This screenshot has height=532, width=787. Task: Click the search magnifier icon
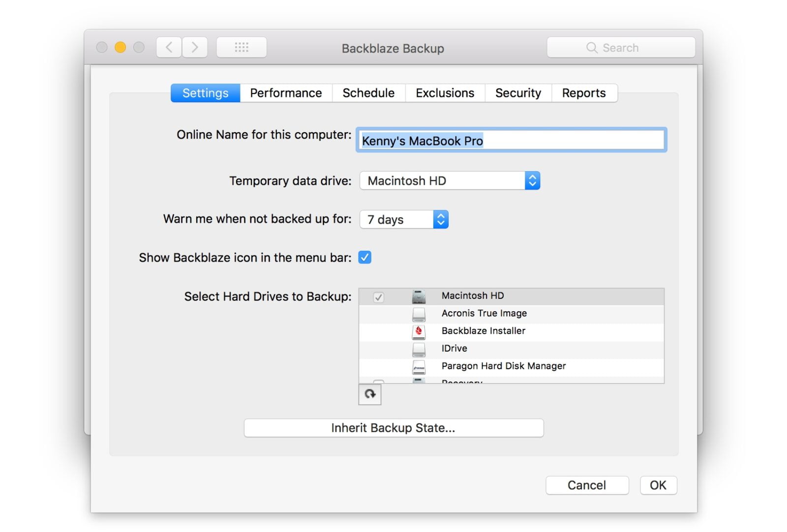coord(592,48)
